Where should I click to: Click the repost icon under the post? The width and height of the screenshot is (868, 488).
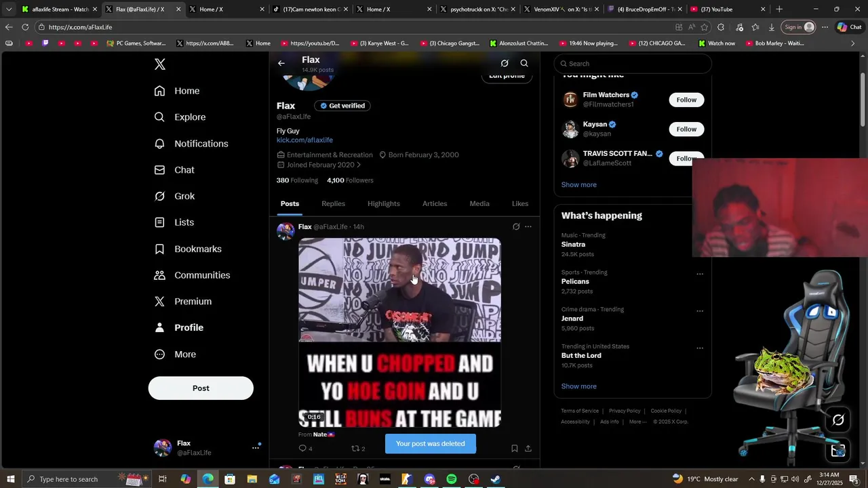(x=355, y=448)
